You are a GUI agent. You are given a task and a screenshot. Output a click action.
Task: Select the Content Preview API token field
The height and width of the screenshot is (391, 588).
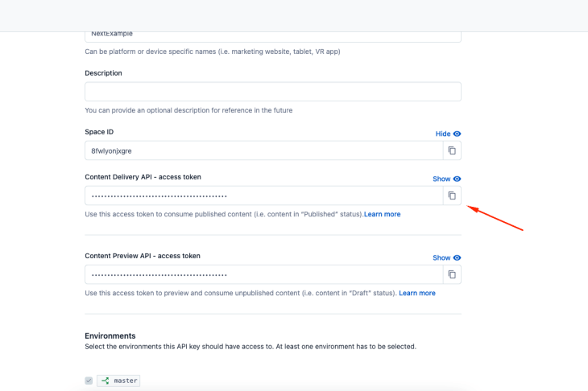(264, 274)
